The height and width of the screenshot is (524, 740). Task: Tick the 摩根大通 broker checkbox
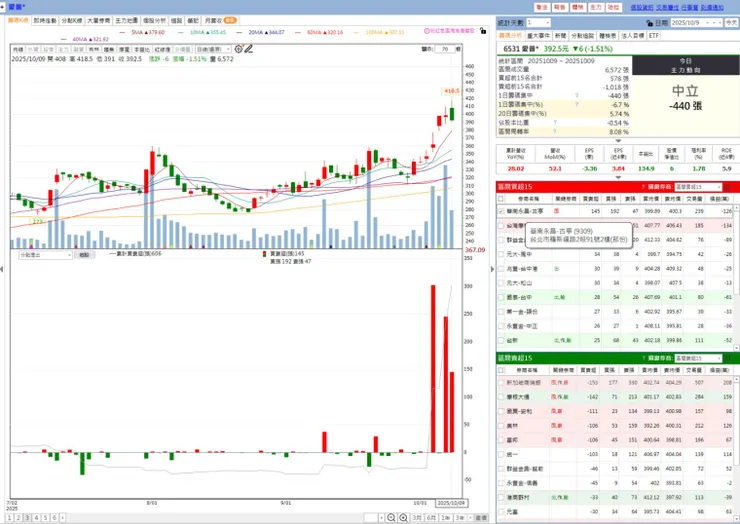[501, 397]
